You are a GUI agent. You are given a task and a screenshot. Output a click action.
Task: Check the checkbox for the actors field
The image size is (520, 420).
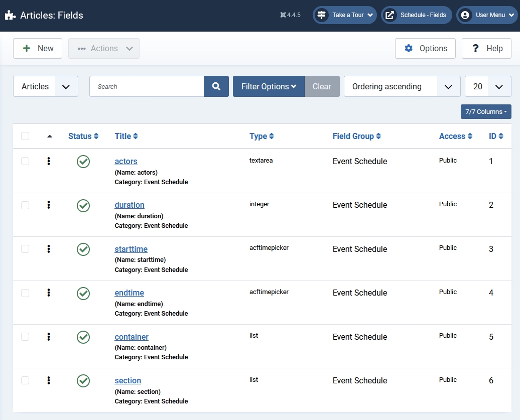click(25, 161)
